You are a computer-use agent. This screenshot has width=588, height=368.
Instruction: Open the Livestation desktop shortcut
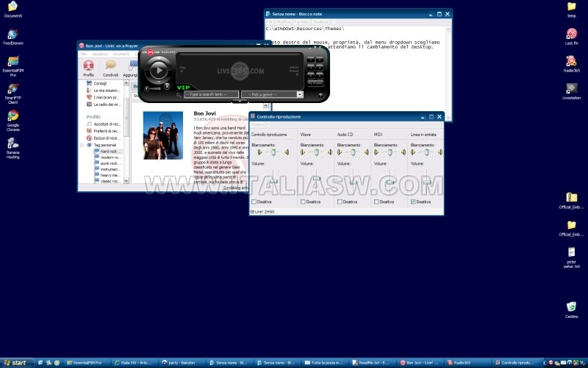click(x=572, y=91)
